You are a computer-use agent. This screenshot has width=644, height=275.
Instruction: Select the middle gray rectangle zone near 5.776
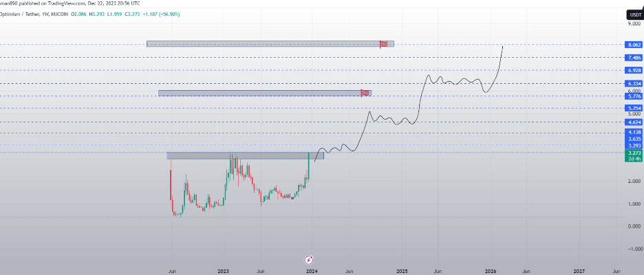(x=264, y=93)
